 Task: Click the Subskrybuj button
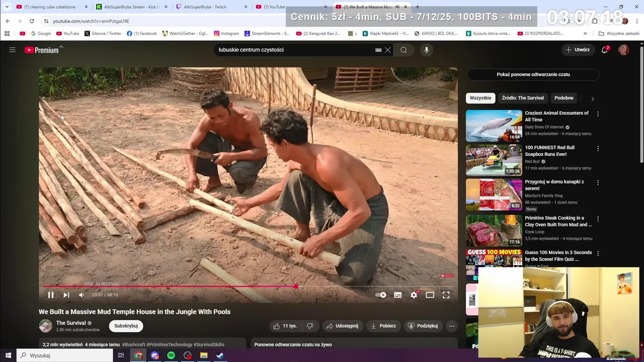click(126, 326)
